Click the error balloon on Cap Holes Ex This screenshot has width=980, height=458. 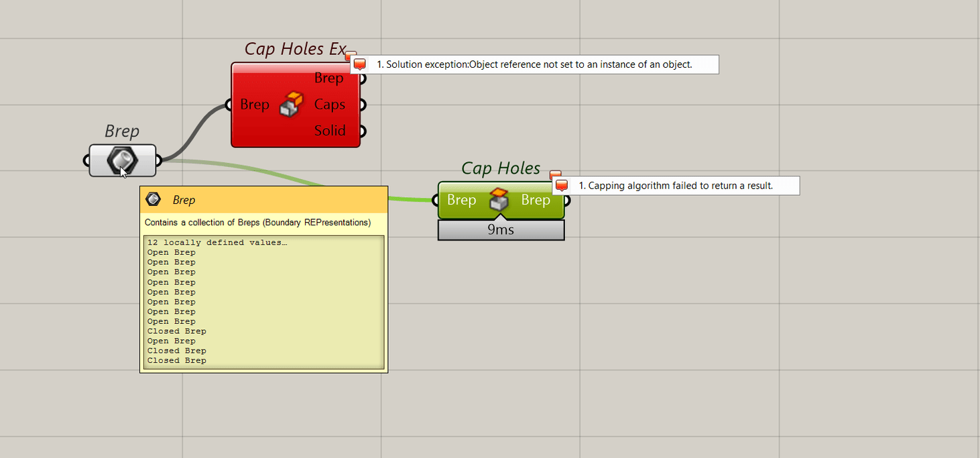(351, 55)
